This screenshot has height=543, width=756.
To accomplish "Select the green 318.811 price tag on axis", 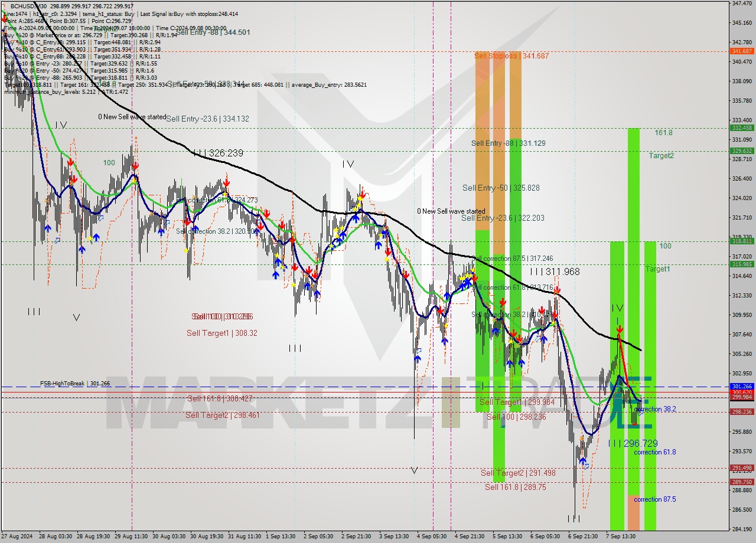I will coord(742,241).
